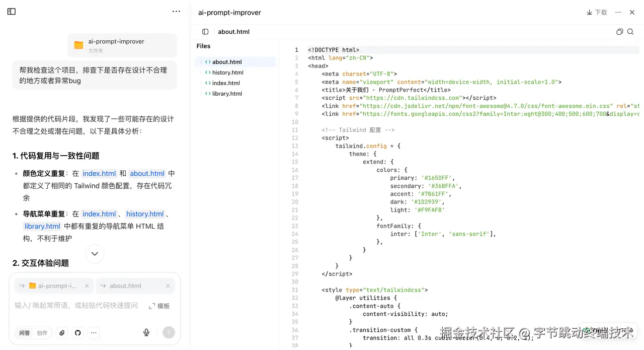Viewport: 644px width, 350px height.
Task: Click the microphone voice input icon
Action: point(146,332)
